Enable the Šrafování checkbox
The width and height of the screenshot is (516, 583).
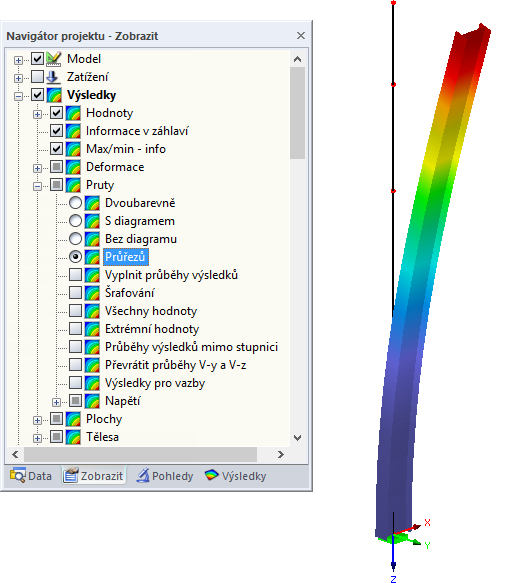tap(75, 293)
